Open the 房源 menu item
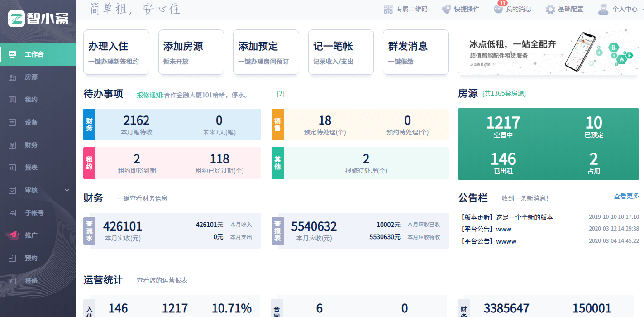644x317 pixels. (x=38, y=77)
